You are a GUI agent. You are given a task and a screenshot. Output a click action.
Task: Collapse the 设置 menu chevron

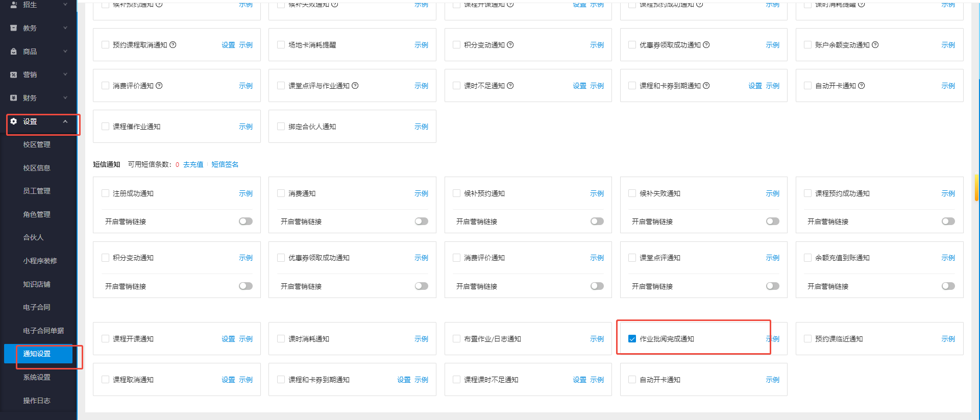coord(65,121)
